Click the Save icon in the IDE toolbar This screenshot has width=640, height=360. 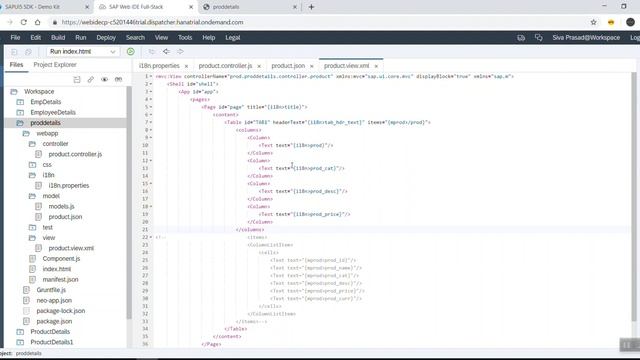coord(14,52)
